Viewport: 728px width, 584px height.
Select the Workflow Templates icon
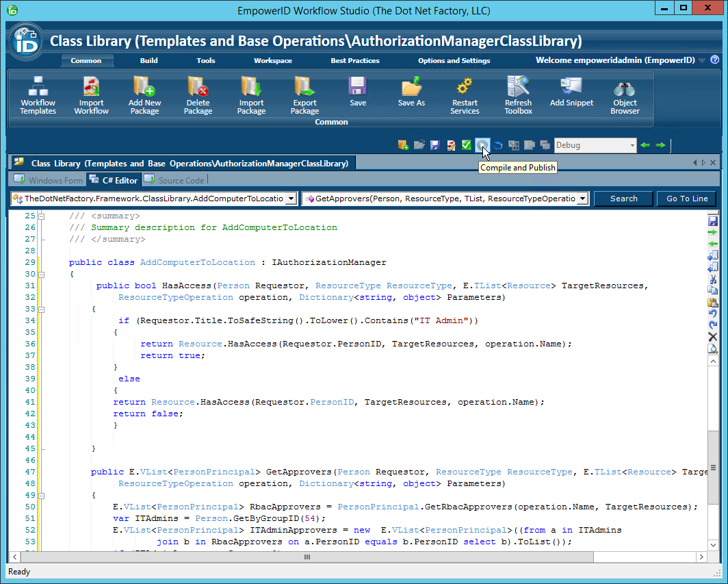[x=38, y=94]
